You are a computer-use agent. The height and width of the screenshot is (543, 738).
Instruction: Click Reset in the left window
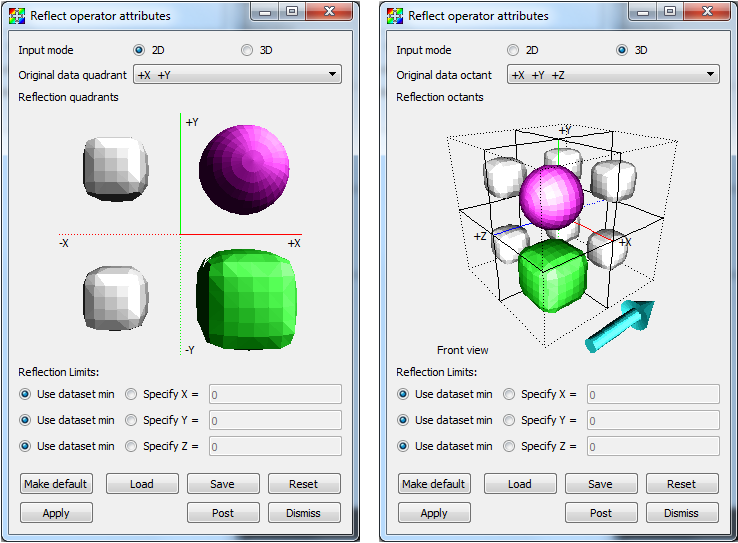304,484
